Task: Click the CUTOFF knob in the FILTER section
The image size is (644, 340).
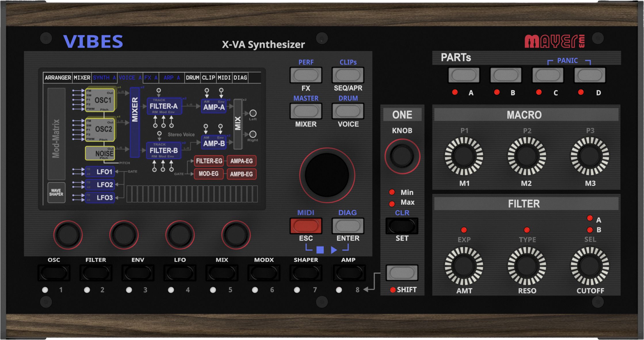Action: coord(590,266)
